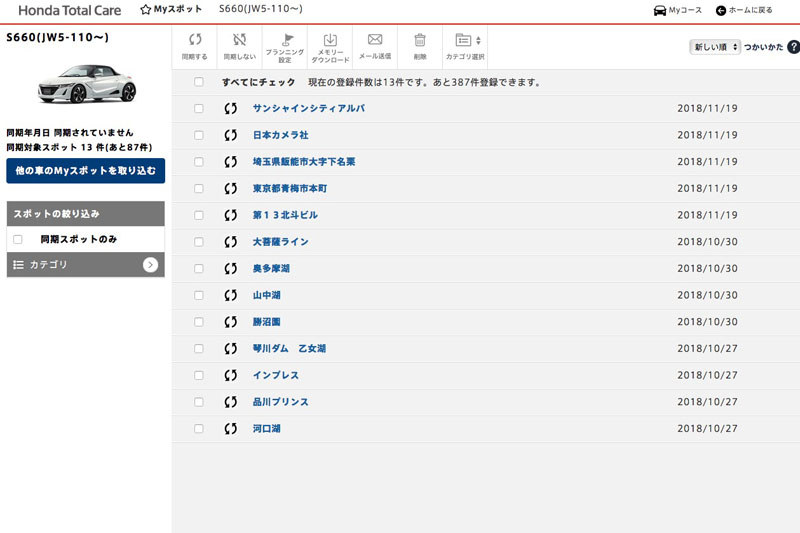Viewport: 800px width, 533px height.
Task: Open the 奥多摩湖 spot link
Action: [271, 268]
